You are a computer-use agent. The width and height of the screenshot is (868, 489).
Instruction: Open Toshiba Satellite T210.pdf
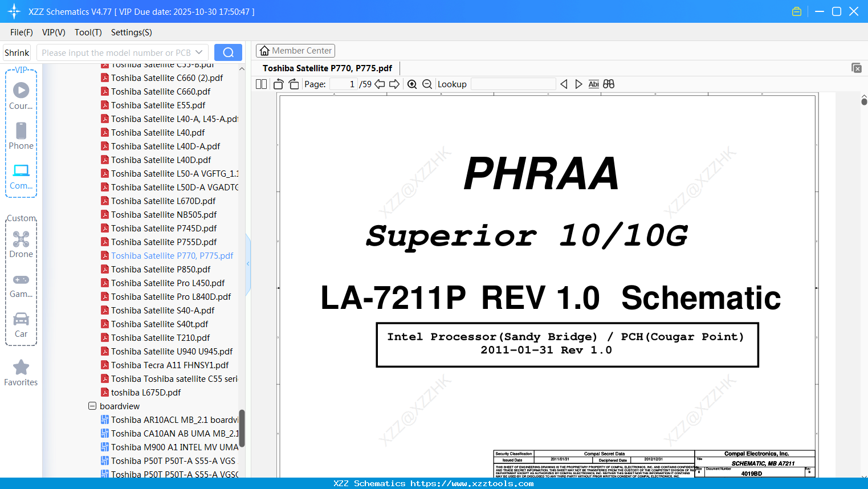[161, 337]
